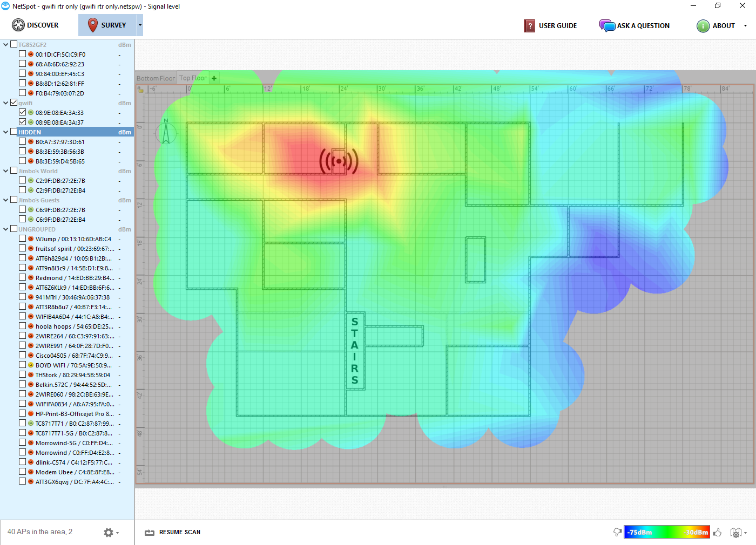
Task: Click signal icon of Redmond network
Action: (31, 278)
